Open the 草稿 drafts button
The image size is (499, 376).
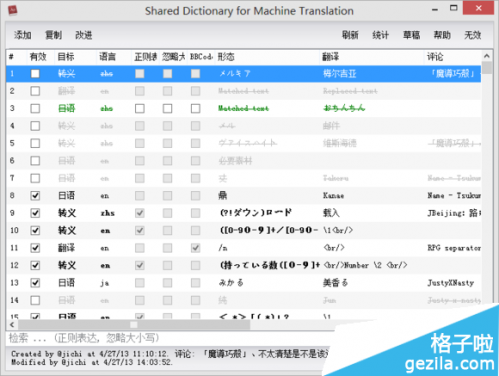click(411, 35)
